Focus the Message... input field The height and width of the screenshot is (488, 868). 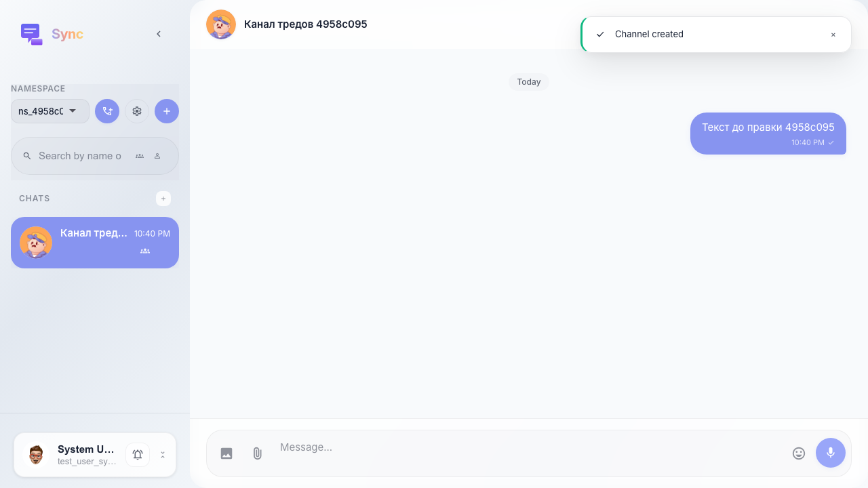point(529,447)
